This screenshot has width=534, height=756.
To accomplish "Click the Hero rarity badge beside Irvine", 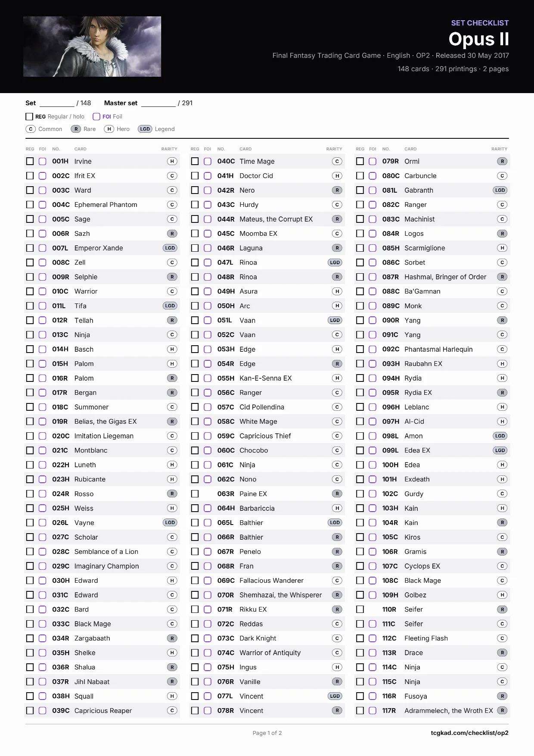I will pos(172,161).
